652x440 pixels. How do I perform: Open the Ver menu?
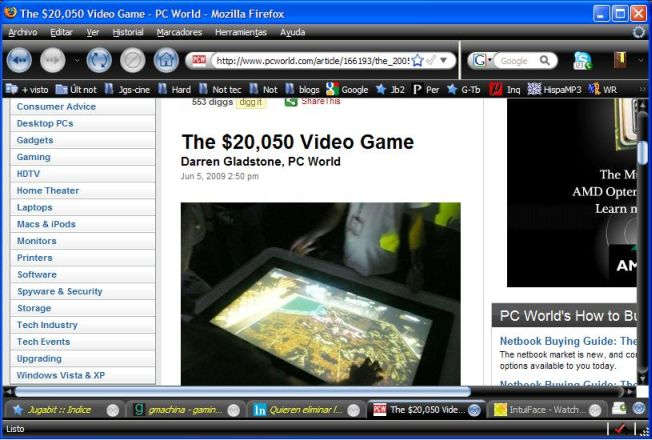(93, 32)
